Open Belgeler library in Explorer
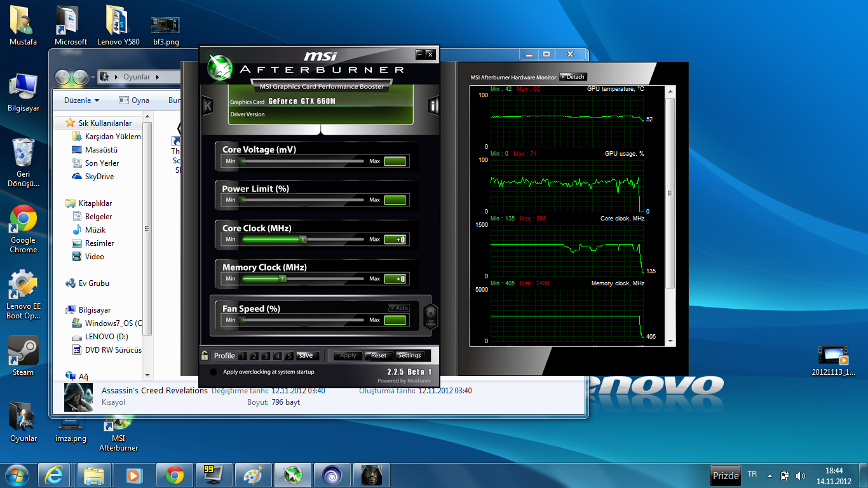 tap(92, 217)
